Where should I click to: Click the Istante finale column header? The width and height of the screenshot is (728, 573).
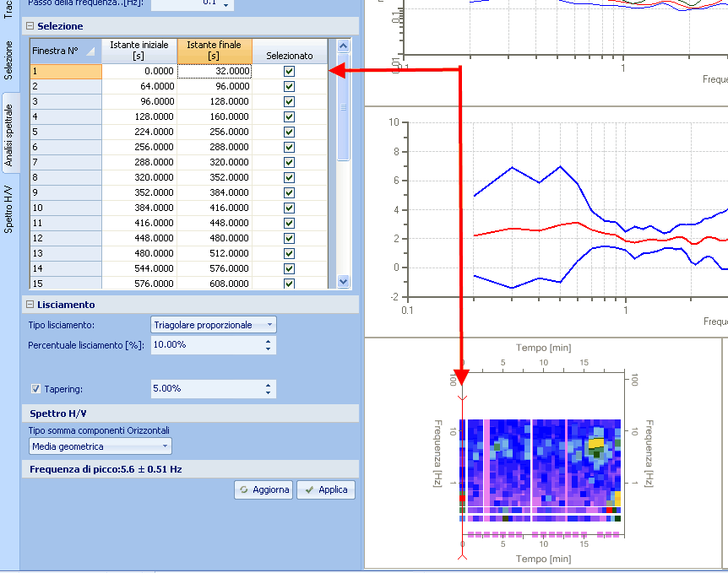click(x=215, y=51)
